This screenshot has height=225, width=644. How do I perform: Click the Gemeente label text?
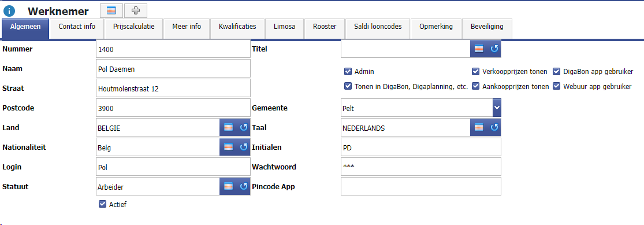point(269,108)
